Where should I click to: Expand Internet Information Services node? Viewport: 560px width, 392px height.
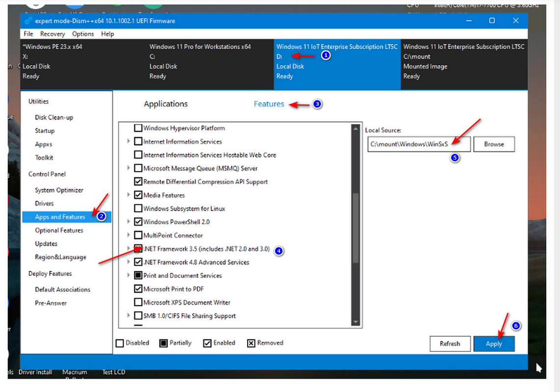point(128,142)
